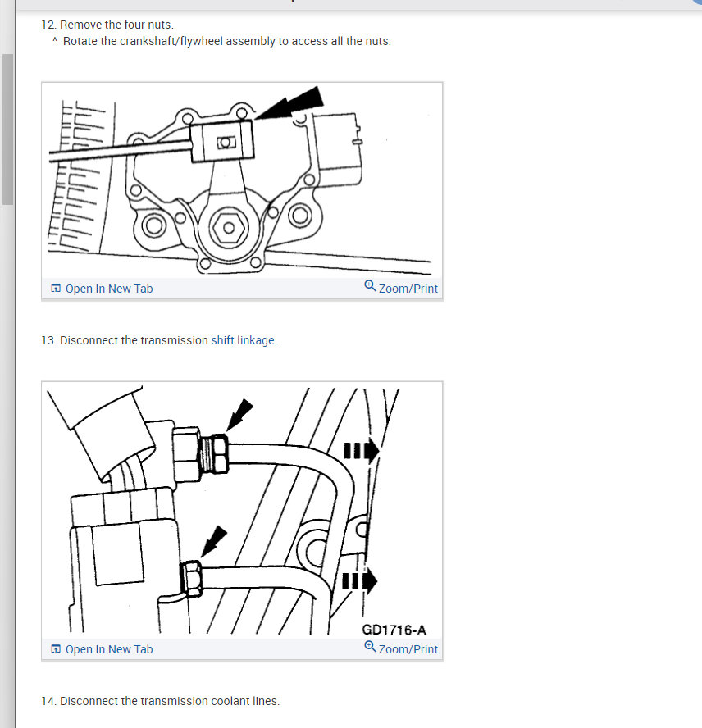The height and width of the screenshot is (728, 702).
Task: Select Zoom/Print text for the GD1716-A diagram
Action: tap(408, 649)
